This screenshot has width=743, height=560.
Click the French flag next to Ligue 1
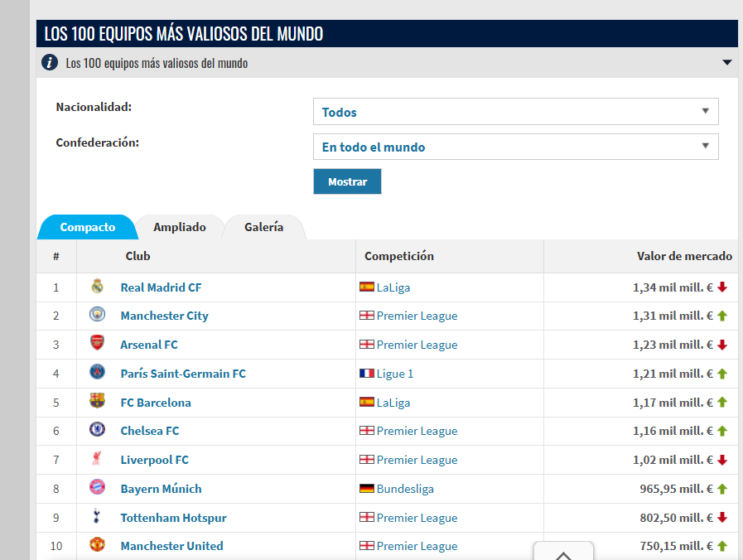tap(367, 374)
